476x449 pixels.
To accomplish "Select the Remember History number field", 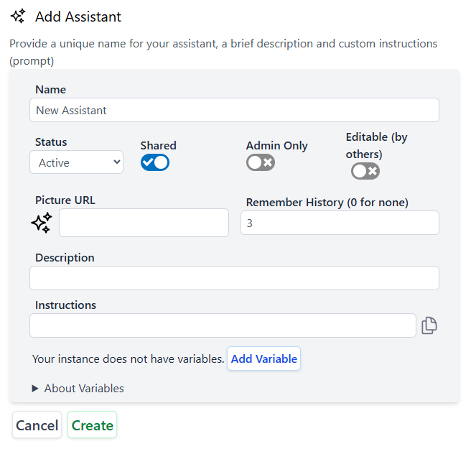I will pyautogui.click(x=340, y=223).
